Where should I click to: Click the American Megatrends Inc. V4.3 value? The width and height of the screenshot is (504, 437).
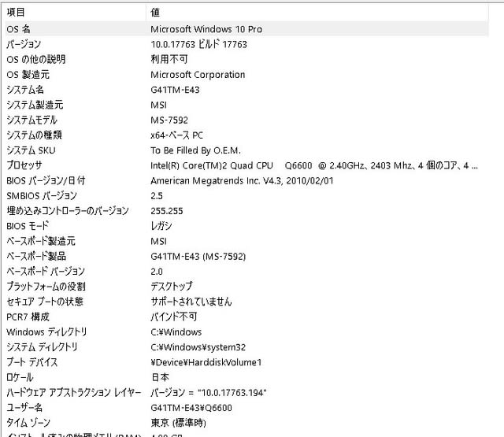point(242,180)
